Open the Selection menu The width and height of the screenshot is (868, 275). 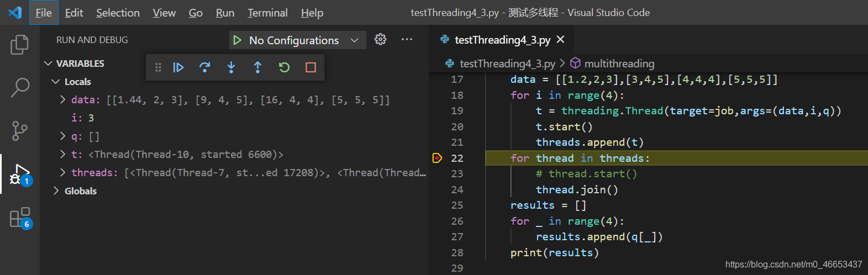[118, 13]
